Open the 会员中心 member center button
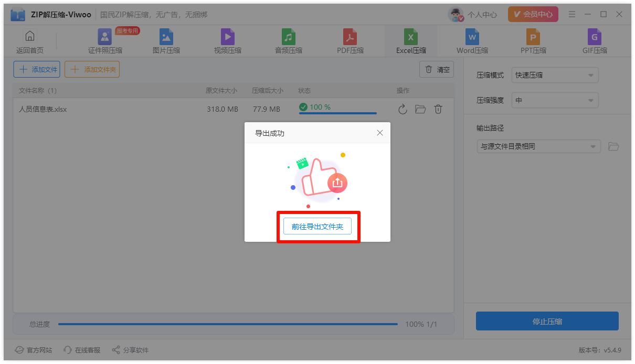This screenshot has width=635, height=364. click(533, 14)
